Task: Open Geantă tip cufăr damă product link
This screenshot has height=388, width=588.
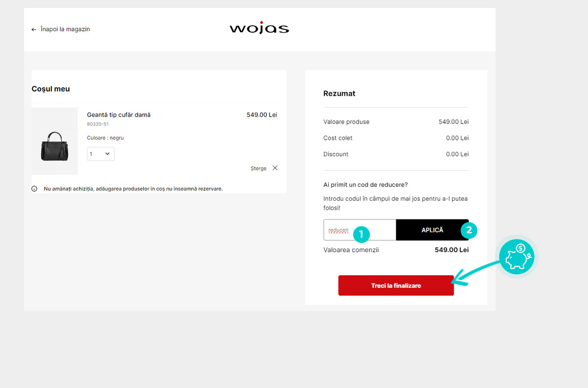Action: point(119,115)
